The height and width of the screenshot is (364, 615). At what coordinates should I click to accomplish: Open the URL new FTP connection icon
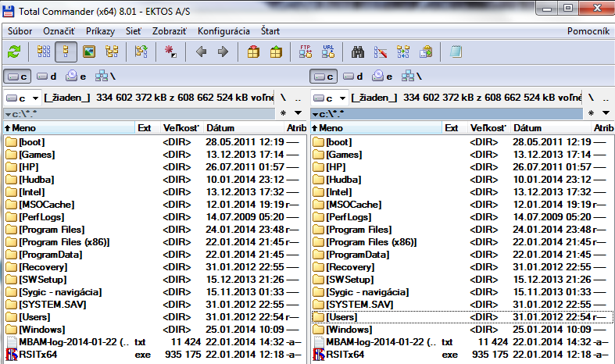click(328, 52)
